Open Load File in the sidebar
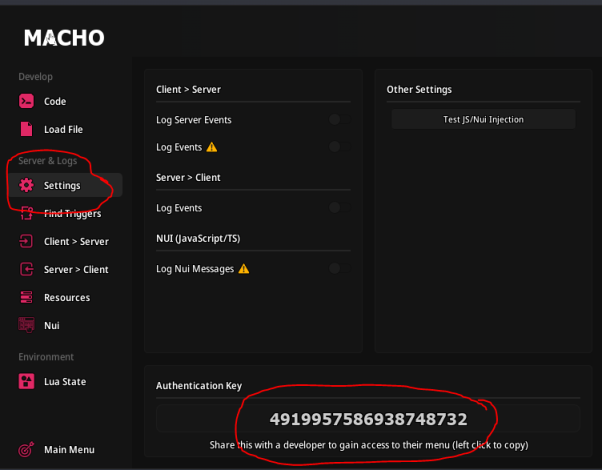This screenshot has height=470, width=602. pos(65,129)
